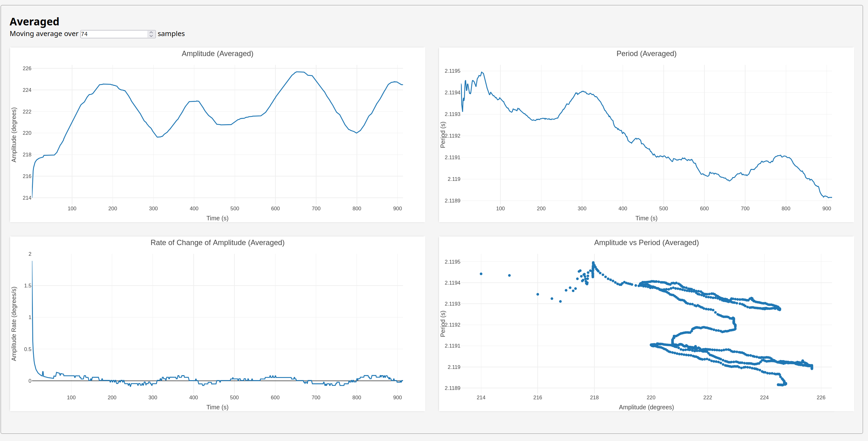Viewport: 868px width, 441px height.
Task: Click Time (s) label under Rate of Change chart
Action: [217, 407]
